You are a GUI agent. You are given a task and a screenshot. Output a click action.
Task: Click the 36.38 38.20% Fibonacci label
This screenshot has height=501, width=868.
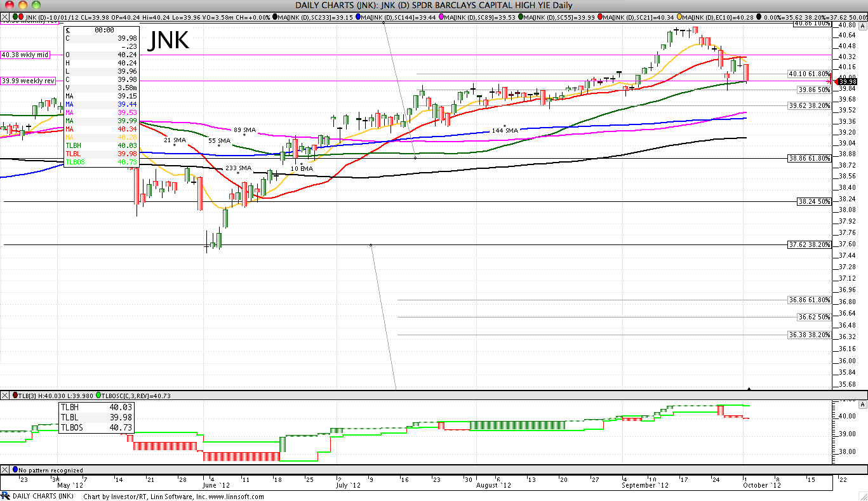(809, 335)
